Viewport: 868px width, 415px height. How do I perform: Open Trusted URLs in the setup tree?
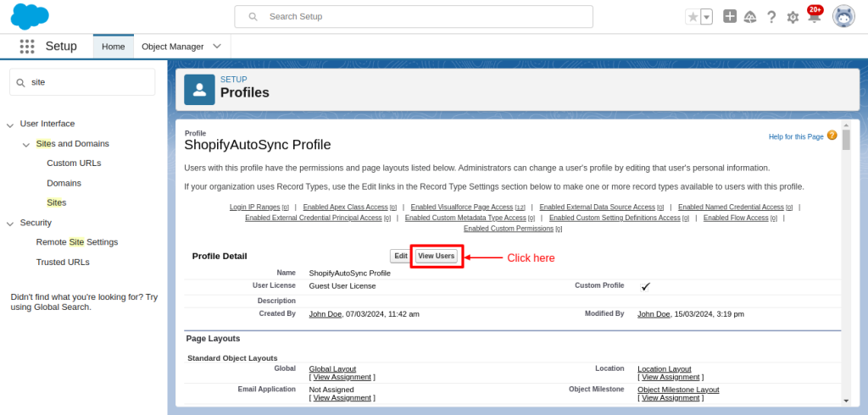coord(63,263)
